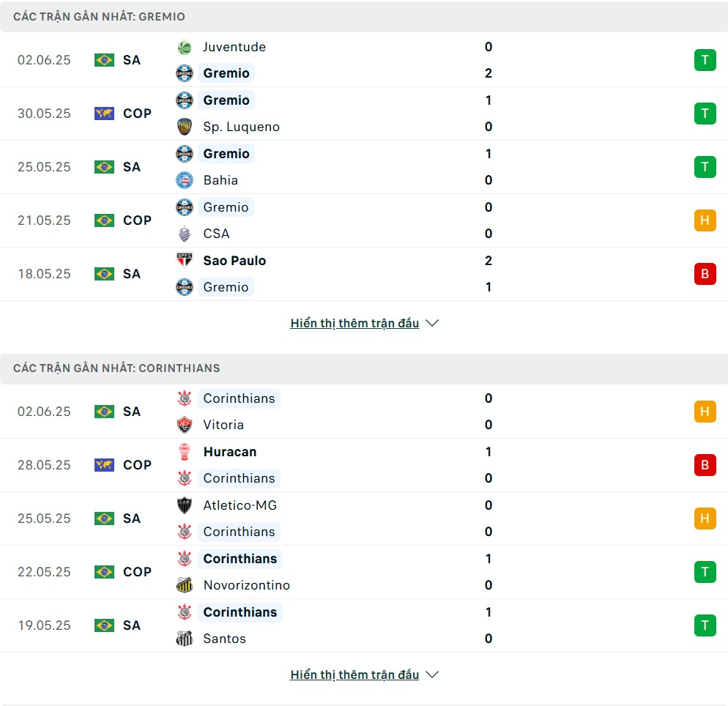Click the Novorizontino club crest

point(185,585)
